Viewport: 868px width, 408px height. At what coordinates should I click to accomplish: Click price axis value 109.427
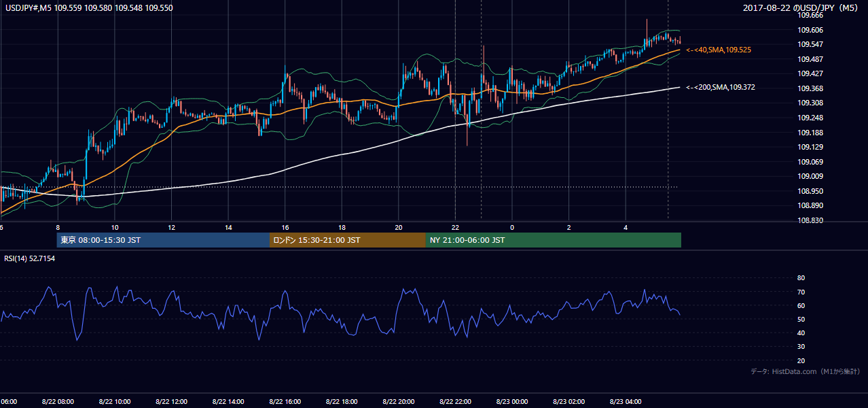tap(810, 74)
